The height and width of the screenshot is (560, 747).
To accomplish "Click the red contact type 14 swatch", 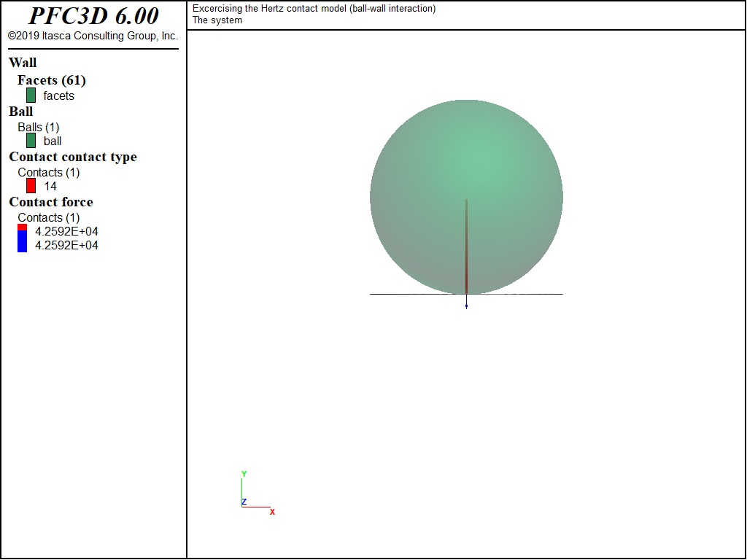I will [31, 186].
